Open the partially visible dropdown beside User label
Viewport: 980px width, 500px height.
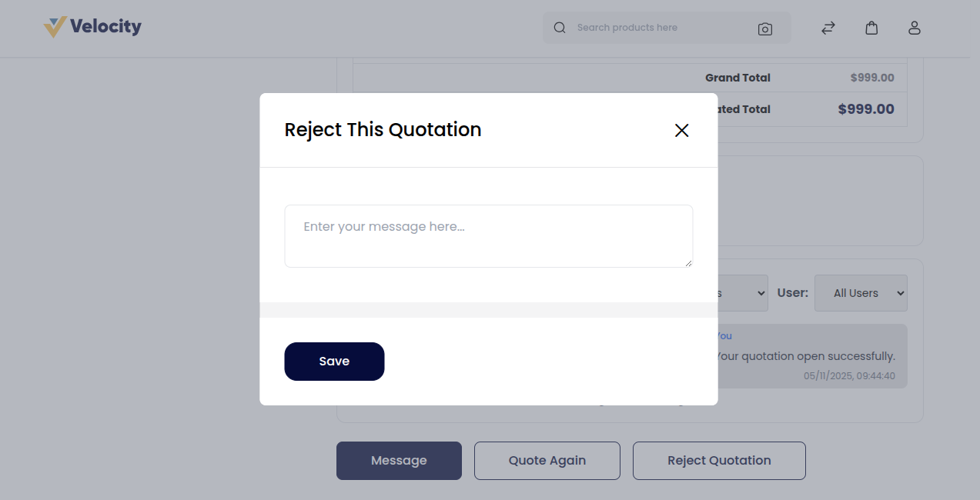pyautogui.click(x=743, y=293)
